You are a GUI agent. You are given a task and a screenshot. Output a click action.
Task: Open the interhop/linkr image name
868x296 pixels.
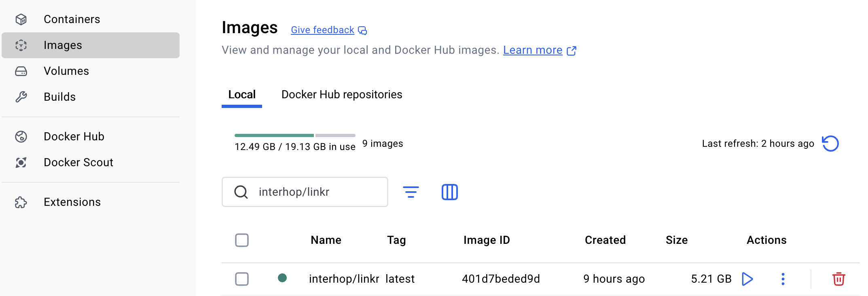[344, 279]
